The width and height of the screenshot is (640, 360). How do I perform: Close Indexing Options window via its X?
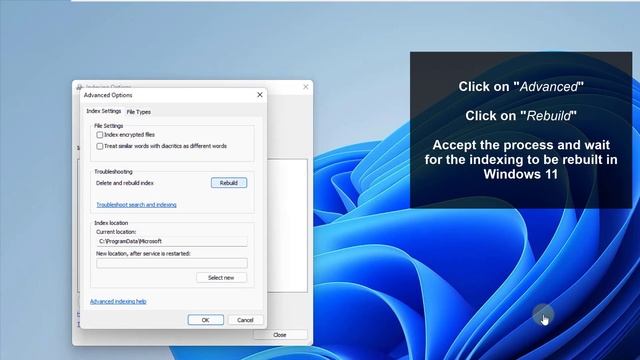(306, 87)
